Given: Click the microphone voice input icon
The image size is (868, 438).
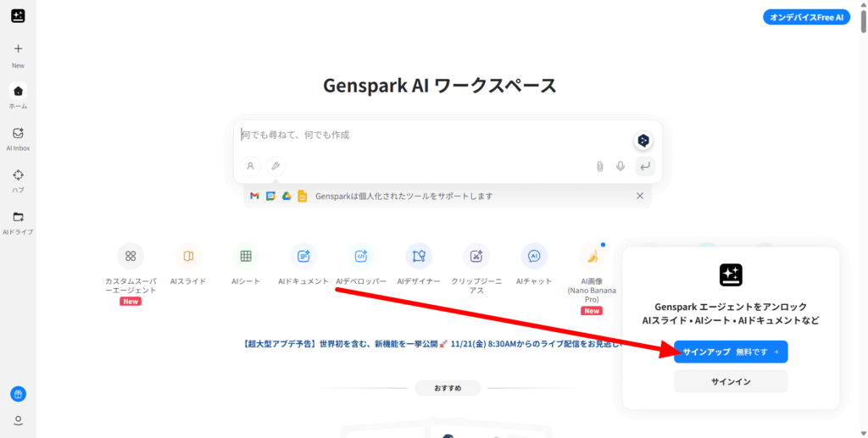Looking at the screenshot, I should 620,166.
